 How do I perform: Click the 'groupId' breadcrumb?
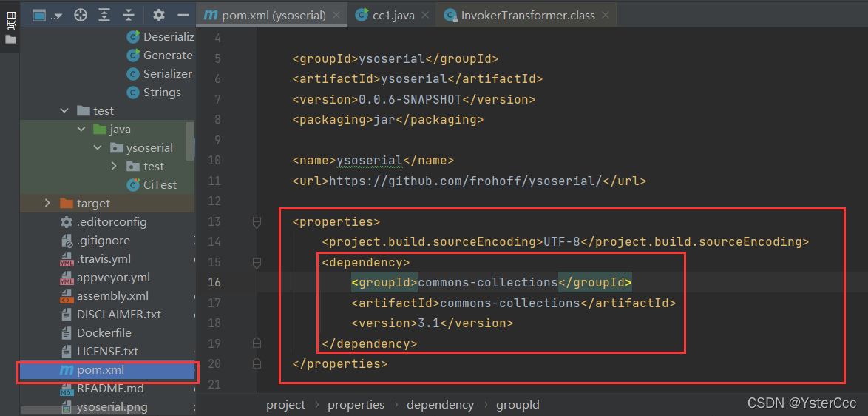click(518, 405)
